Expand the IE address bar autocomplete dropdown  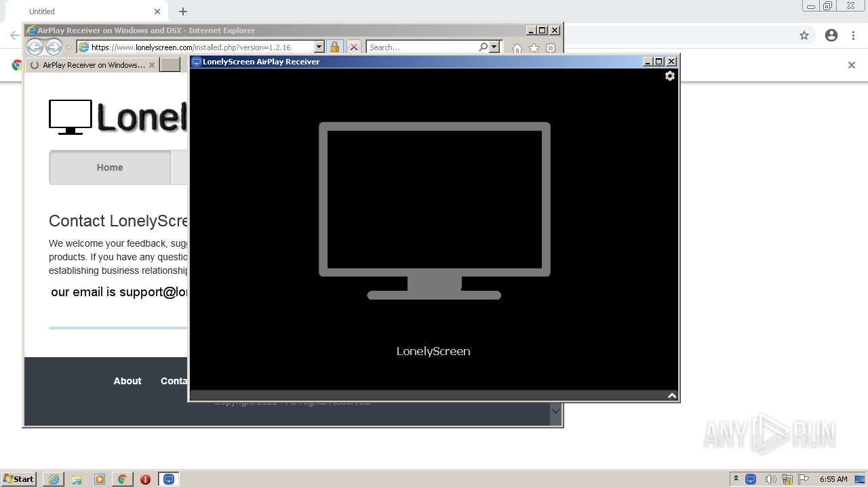tap(319, 47)
